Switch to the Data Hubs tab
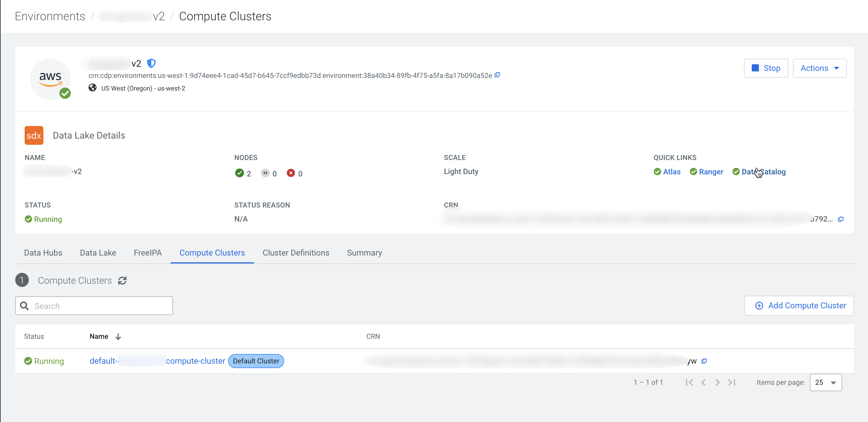Screen dimensions: 868x422 [x=43, y=253]
